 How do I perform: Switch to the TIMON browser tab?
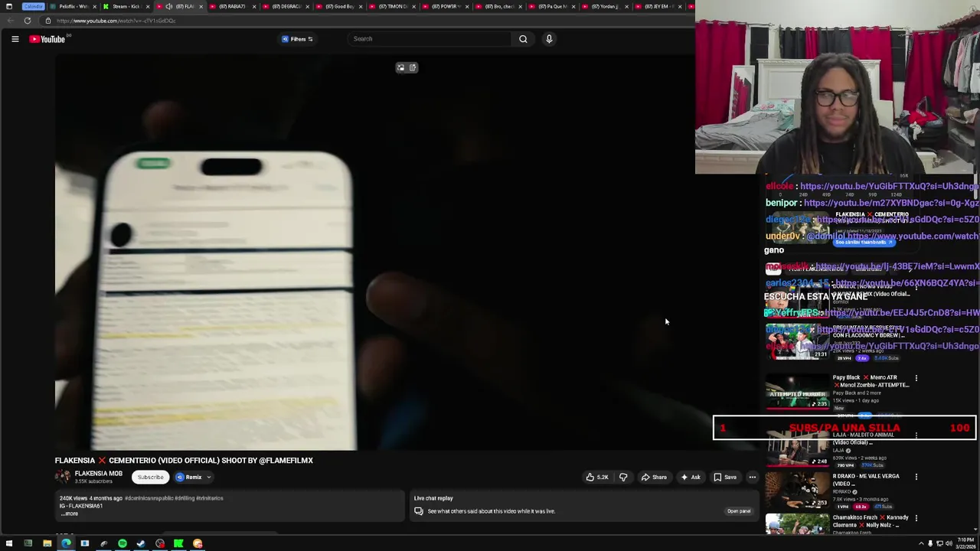point(392,6)
